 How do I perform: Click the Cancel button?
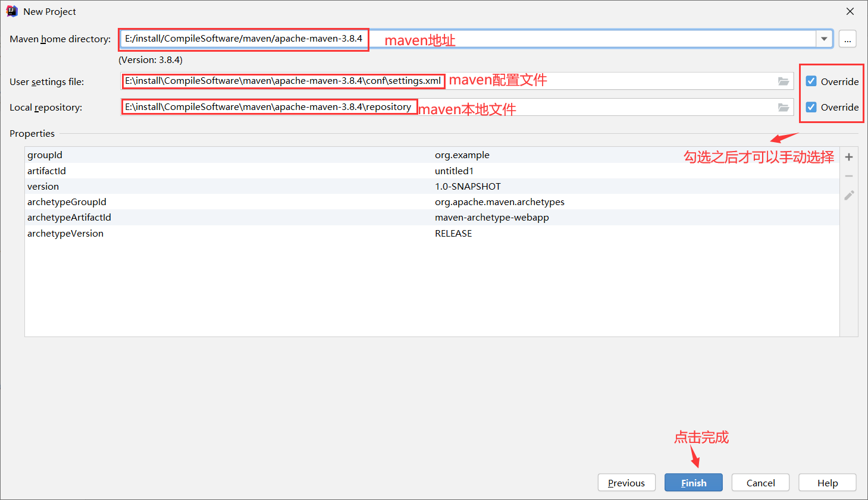(x=760, y=483)
